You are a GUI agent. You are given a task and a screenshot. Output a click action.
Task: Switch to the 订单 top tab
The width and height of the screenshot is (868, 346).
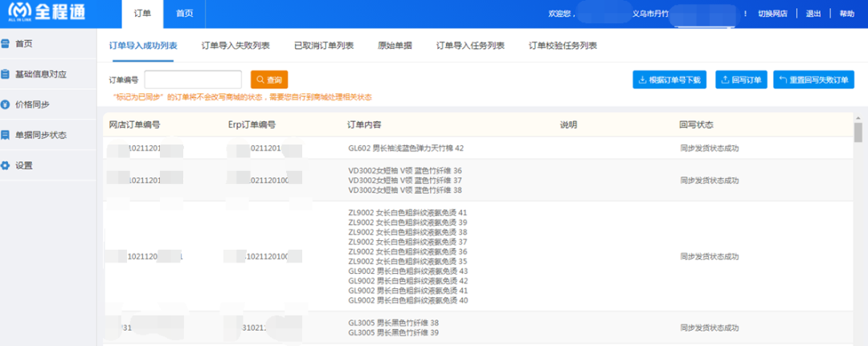pyautogui.click(x=142, y=14)
